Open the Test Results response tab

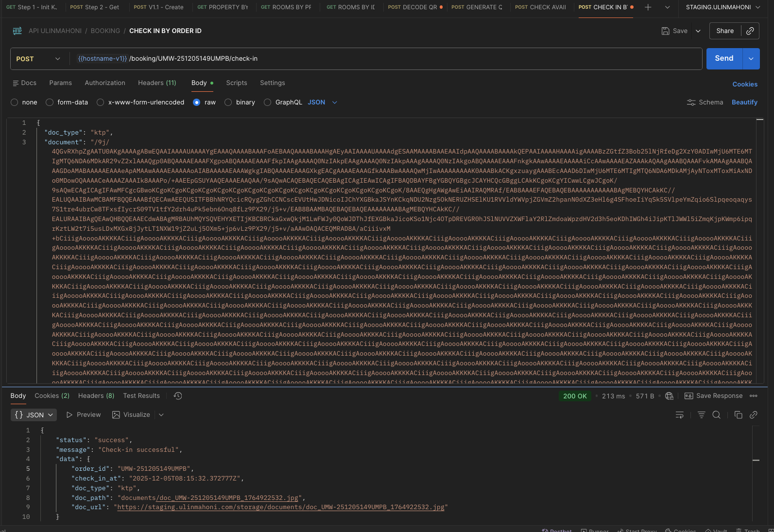[141, 396]
